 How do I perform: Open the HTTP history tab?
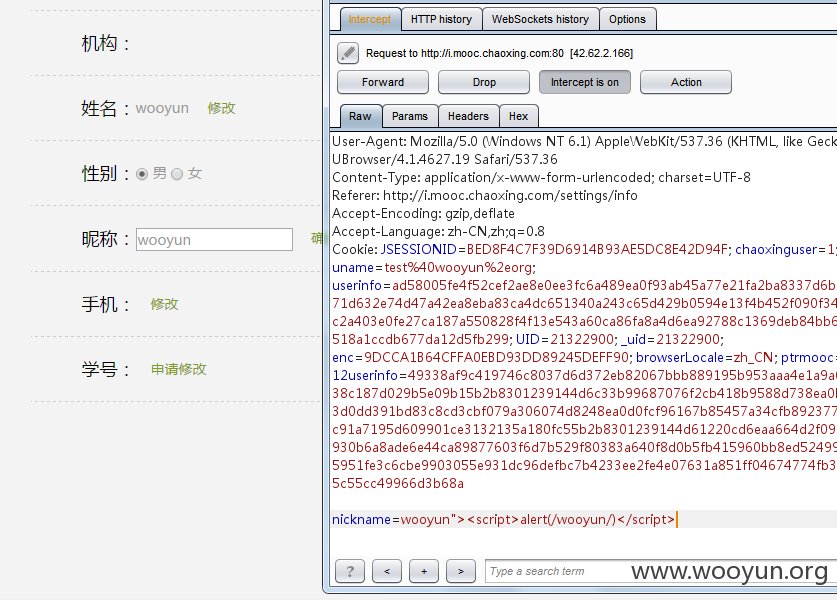441,19
